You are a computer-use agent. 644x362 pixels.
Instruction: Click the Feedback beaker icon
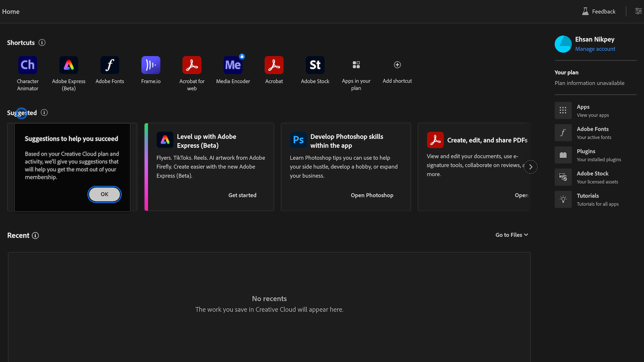[x=585, y=11]
